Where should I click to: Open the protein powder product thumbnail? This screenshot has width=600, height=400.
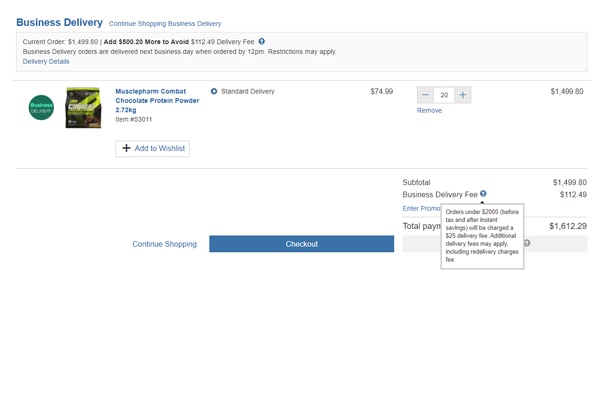tap(83, 108)
